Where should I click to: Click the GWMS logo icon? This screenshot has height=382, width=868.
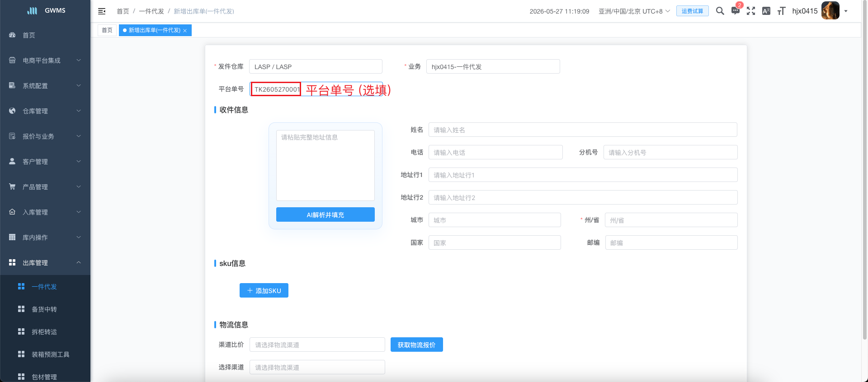[x=32, y=10]
